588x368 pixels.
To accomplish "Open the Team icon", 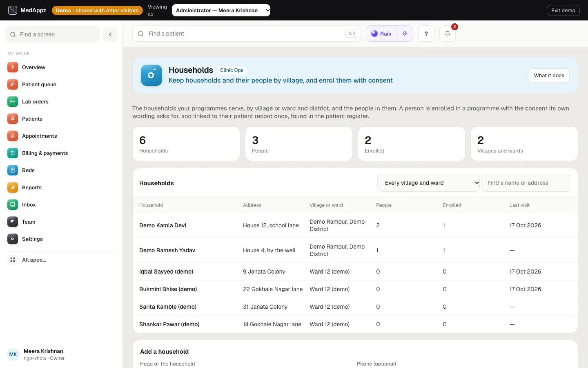I will click(x=13, y=222).
